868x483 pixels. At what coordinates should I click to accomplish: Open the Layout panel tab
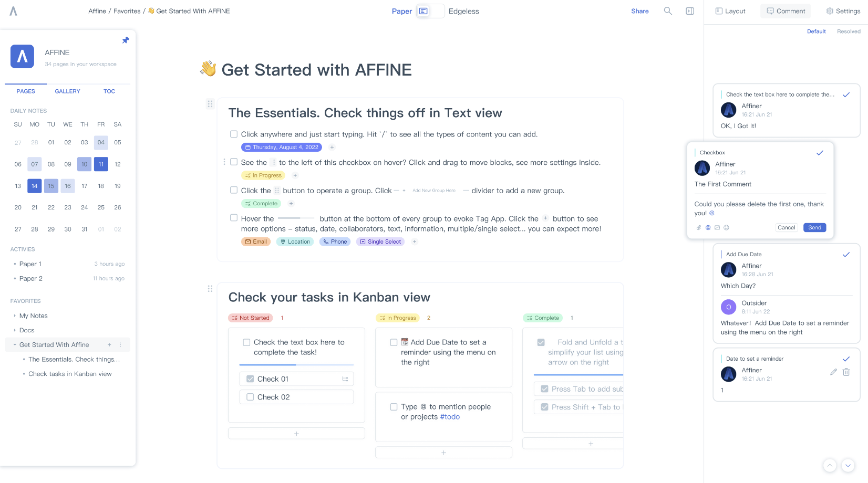pos(730,11)
